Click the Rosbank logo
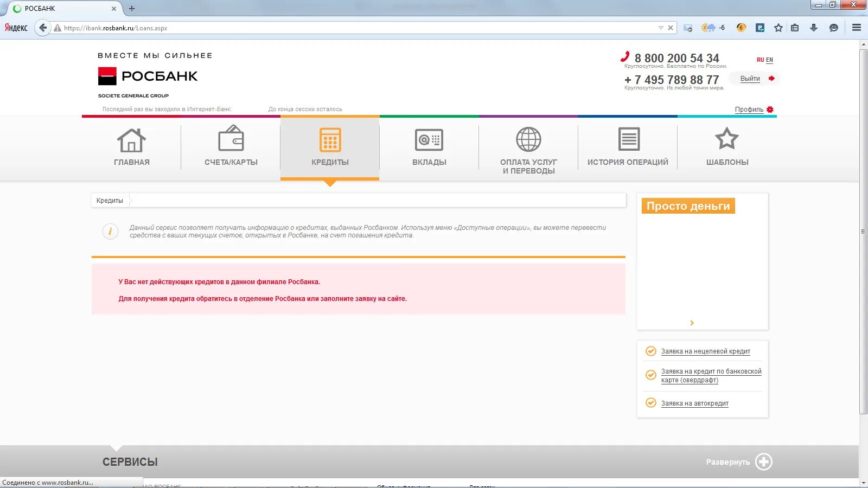Viewport: 868px width, 488px height. (148, 76)
